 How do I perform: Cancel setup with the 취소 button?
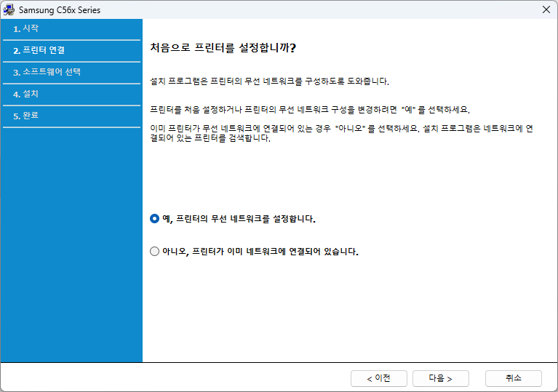tap(513, 378)
